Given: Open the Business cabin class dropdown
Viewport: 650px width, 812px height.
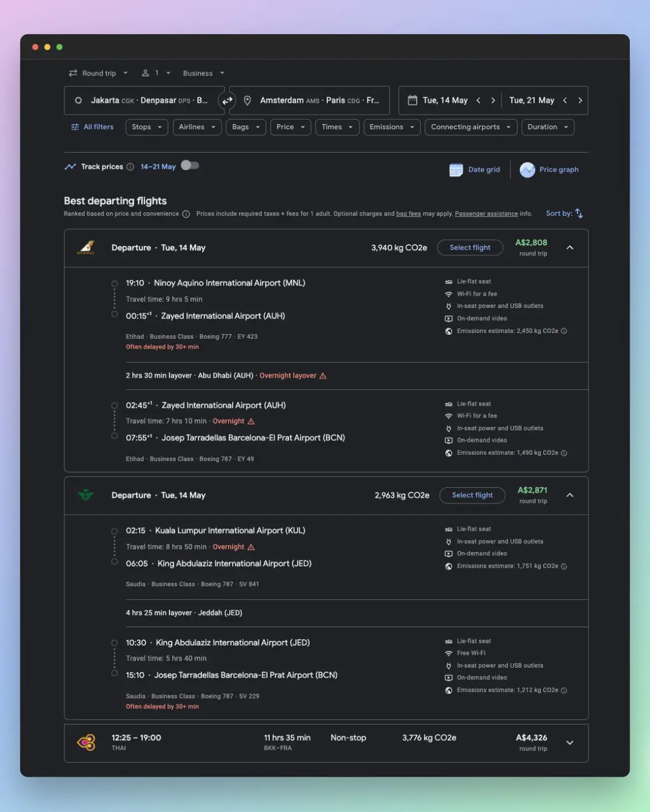Looking at the screenshot, I should tap(204, 73).
